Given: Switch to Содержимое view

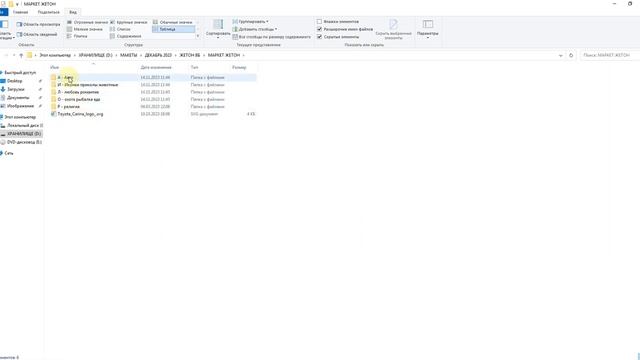Looking at the screenshot, I should click(x=126, y=36).
